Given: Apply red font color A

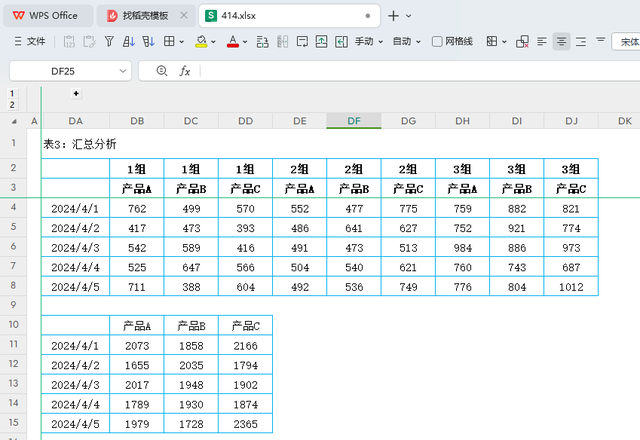Looking at the screenshot, I should (233, 41).
